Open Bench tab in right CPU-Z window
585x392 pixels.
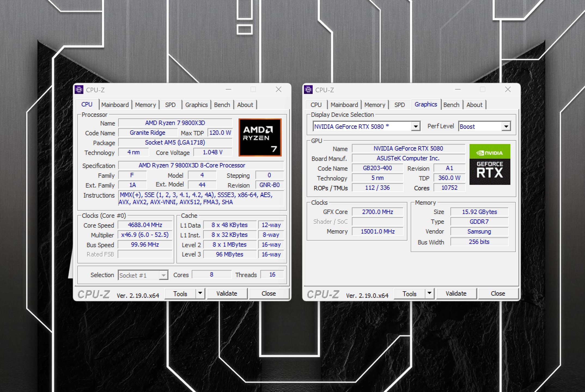pyautogui.click(x=451, y=105)
